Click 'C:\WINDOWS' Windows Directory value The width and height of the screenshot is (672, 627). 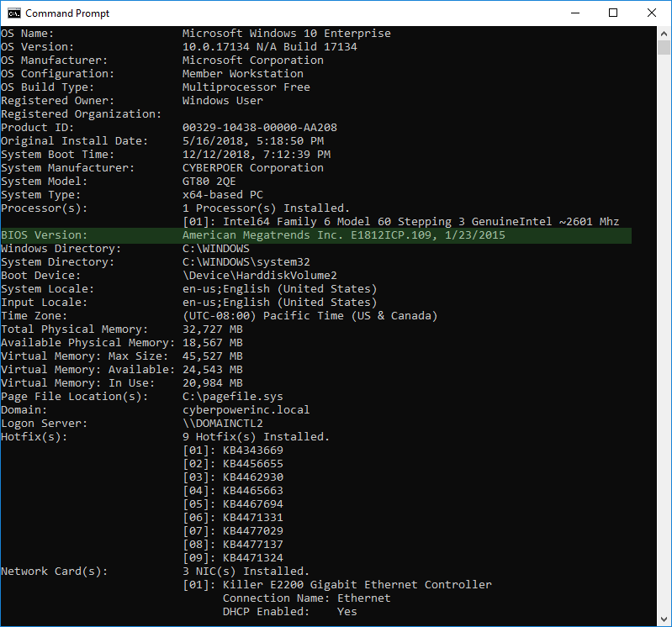pos(215,249)
